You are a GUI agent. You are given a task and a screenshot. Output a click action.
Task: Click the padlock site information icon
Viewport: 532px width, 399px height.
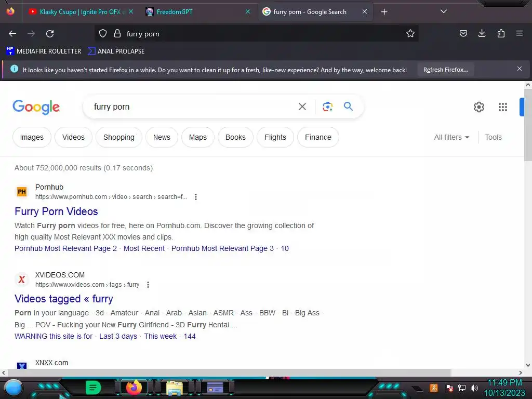[x=117, y=34]
